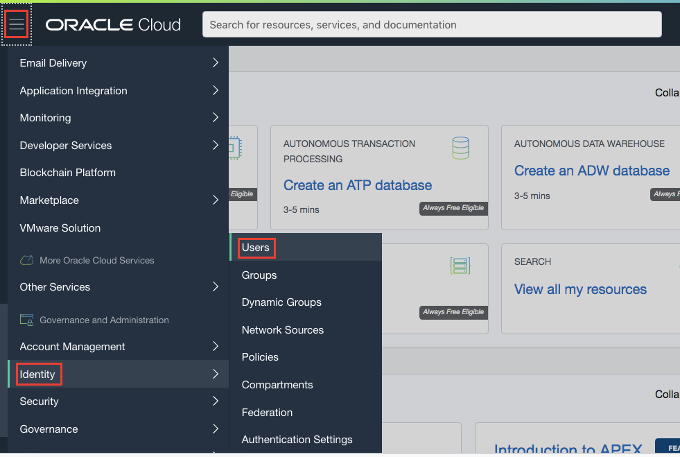680x457 pixels.
Task: Open the Governance menu entry
Action: [x=49, y=429]
